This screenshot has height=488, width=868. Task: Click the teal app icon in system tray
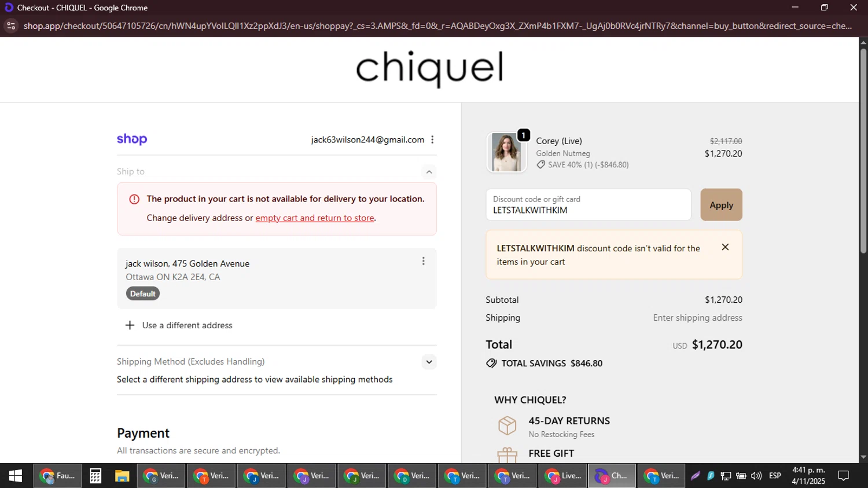711,476
